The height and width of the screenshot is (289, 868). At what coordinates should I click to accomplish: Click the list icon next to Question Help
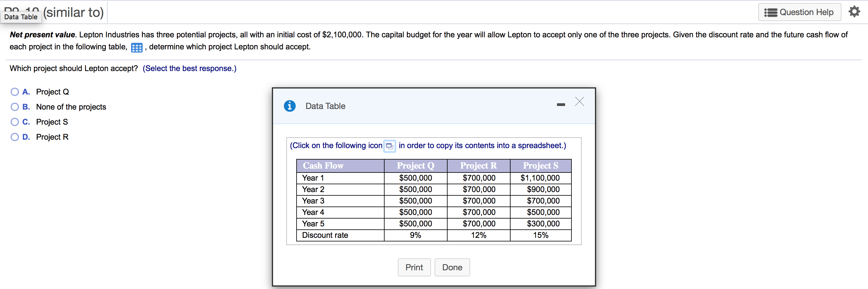click(x=771, y=12)
